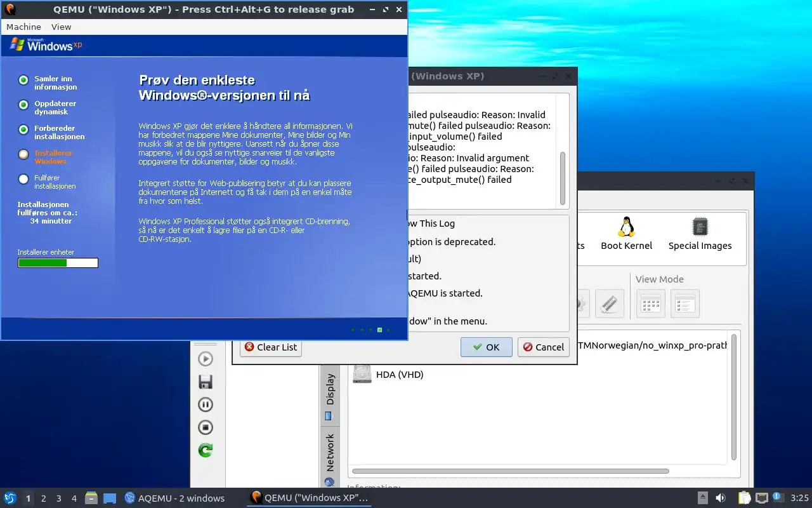Click the device list vertical scrollbar
The image size is (812, 508).
coord(734,398)
